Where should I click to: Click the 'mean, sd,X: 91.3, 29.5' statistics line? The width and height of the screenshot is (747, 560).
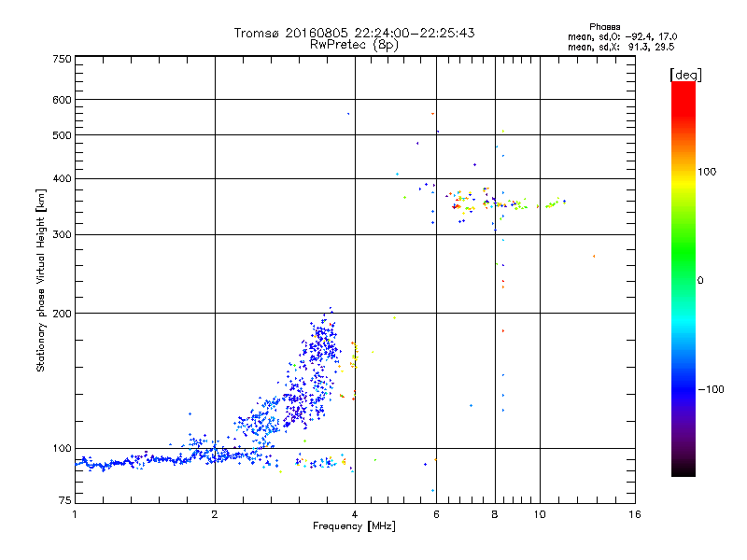[x=621, y=47]
